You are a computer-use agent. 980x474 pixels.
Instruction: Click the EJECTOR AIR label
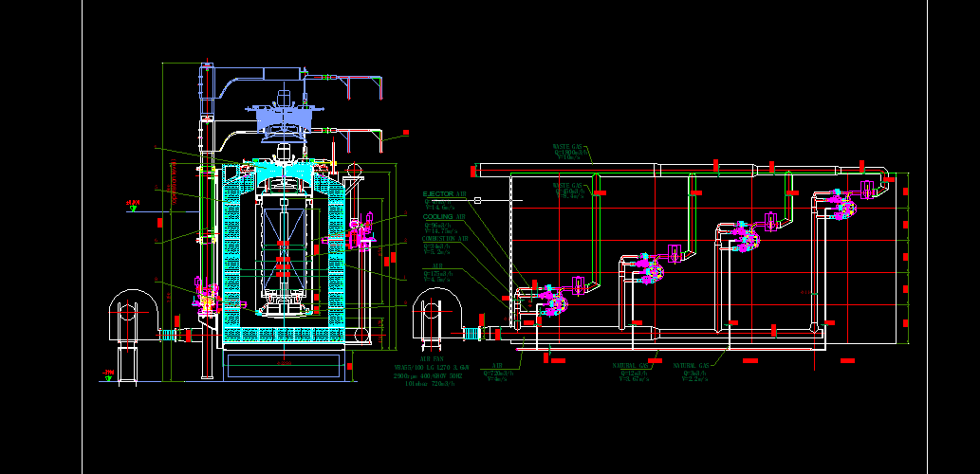[444, 194]
